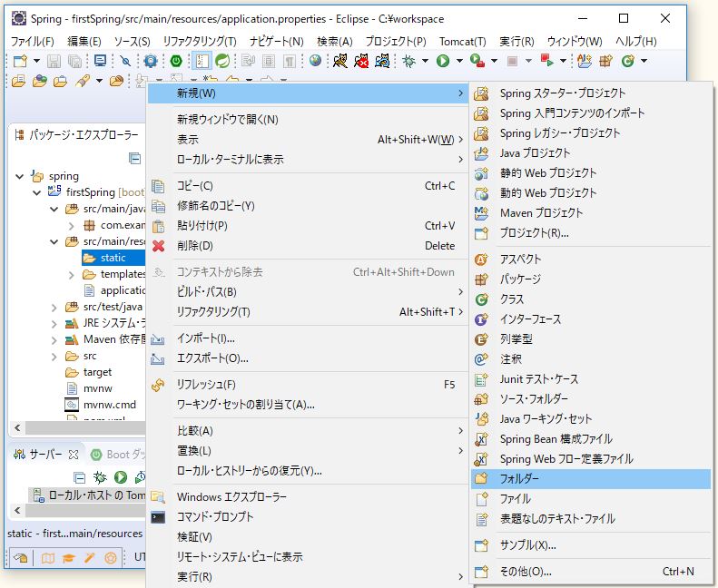
Task: Switch to the Boot Dashboard tab
Action: point(118,455)
